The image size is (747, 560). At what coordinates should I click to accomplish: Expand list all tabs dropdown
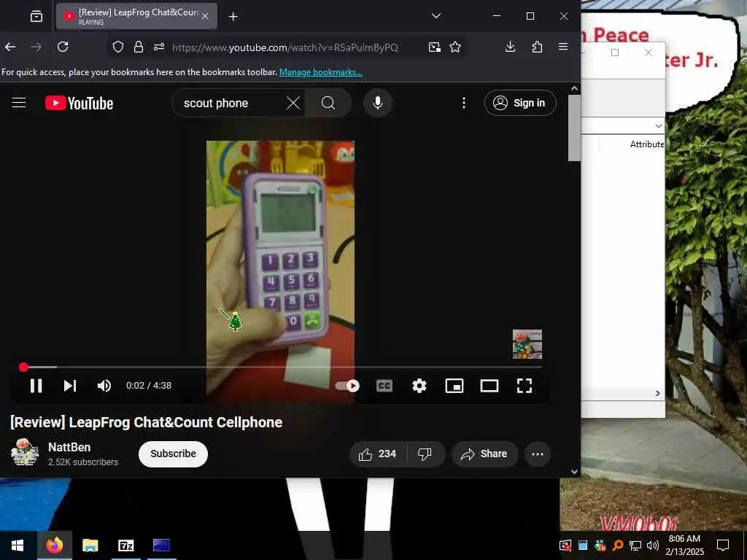(x=436, y=16)
